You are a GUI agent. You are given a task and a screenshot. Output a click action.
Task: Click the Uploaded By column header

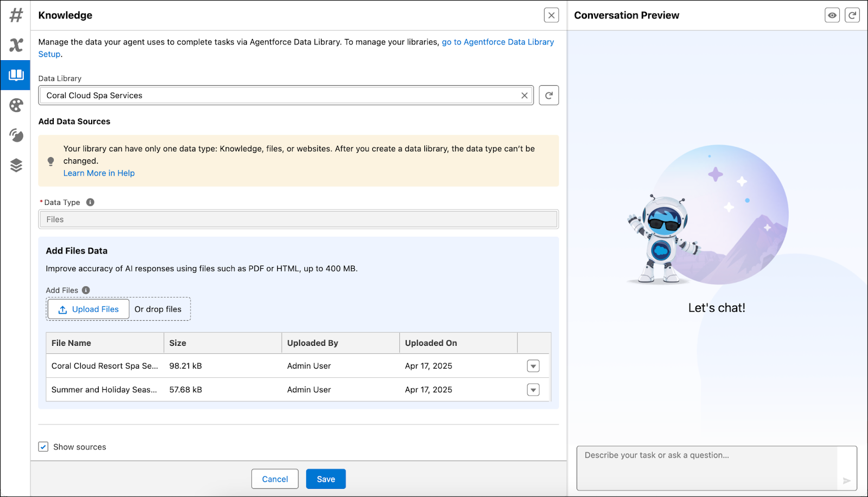pyautogui.click(x=312, y=343)
